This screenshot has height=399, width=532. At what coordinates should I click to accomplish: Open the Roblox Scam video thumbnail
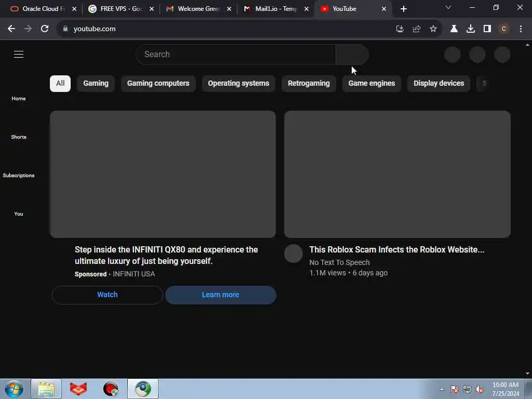(x=397, y=174)
